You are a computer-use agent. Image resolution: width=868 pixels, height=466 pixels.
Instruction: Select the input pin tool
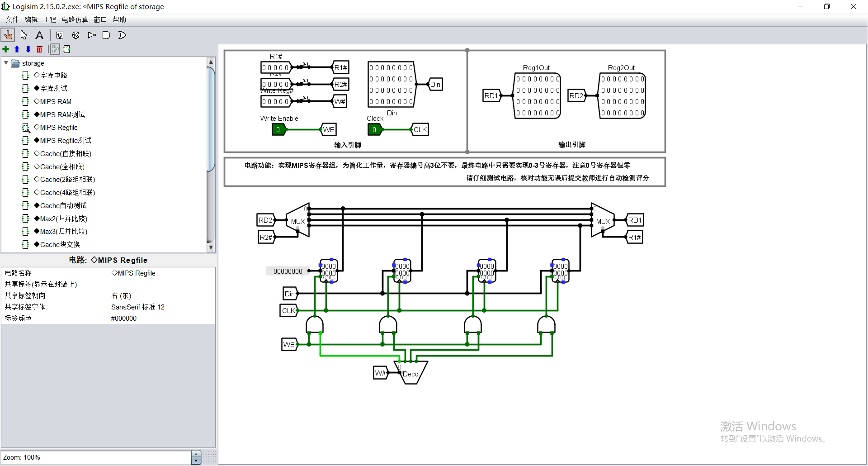click(60, 35)
